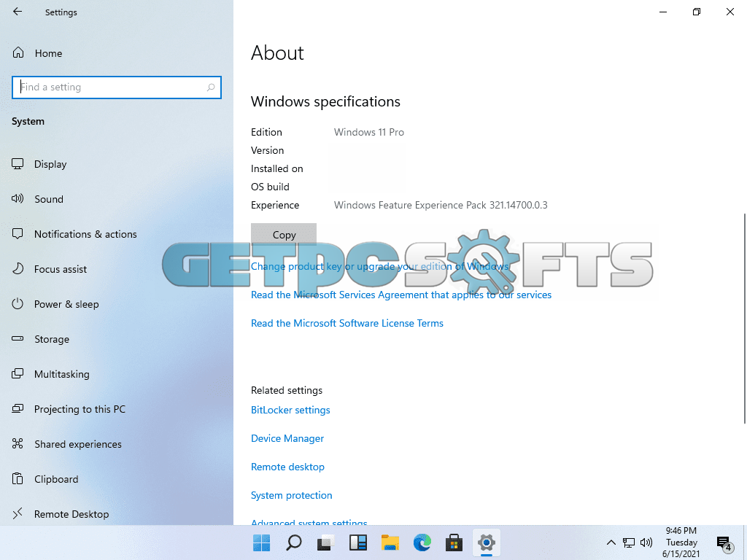The height and width of the screenshot is (560, 747).
Task: Open the Start menu from taskbar
Action: [x=262, y=542]
